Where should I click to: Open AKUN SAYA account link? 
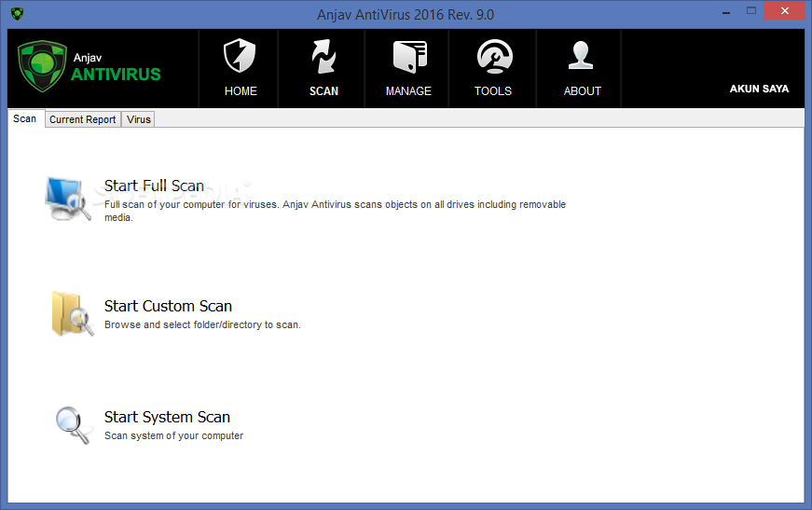(x=759, y=89)
